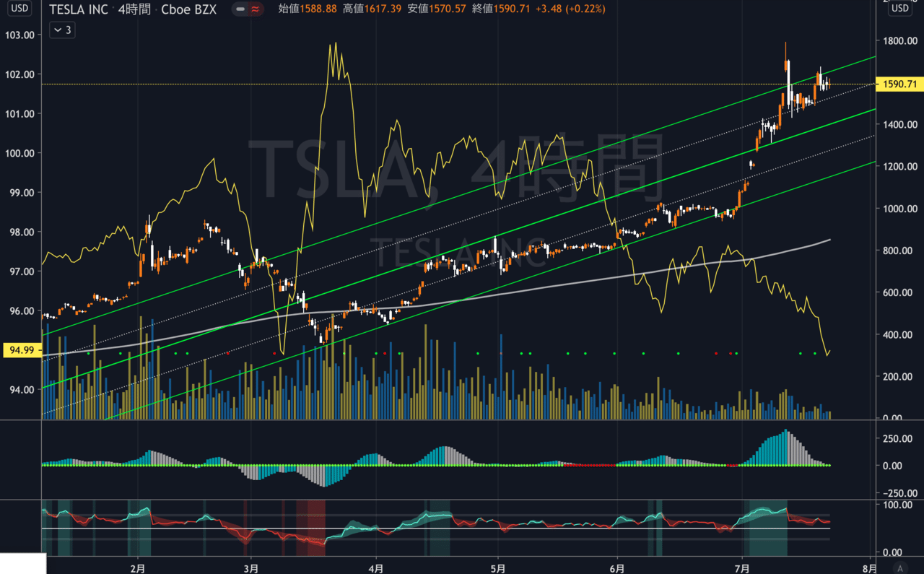Click the 250.00 label on the histogram pane scale
924x574 pixels.
coord(896,438)
